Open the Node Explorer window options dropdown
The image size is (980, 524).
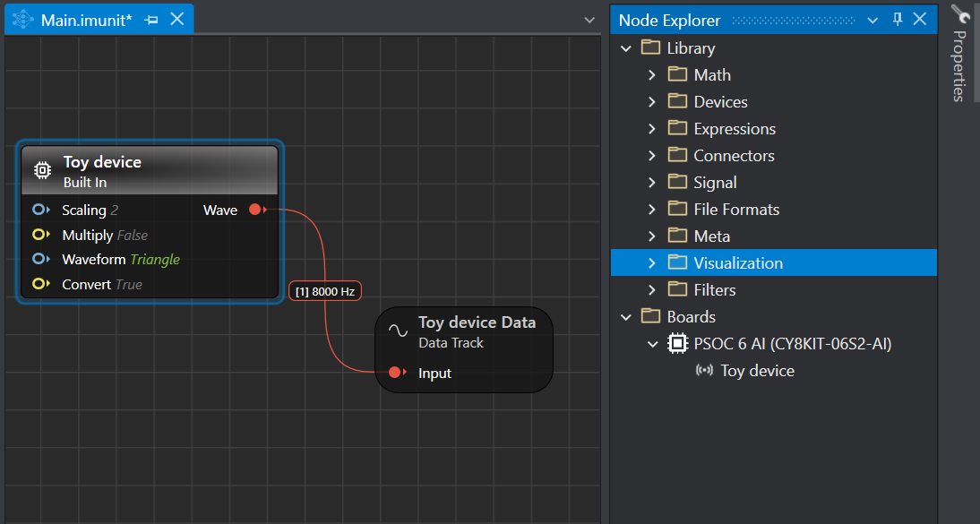873,21
